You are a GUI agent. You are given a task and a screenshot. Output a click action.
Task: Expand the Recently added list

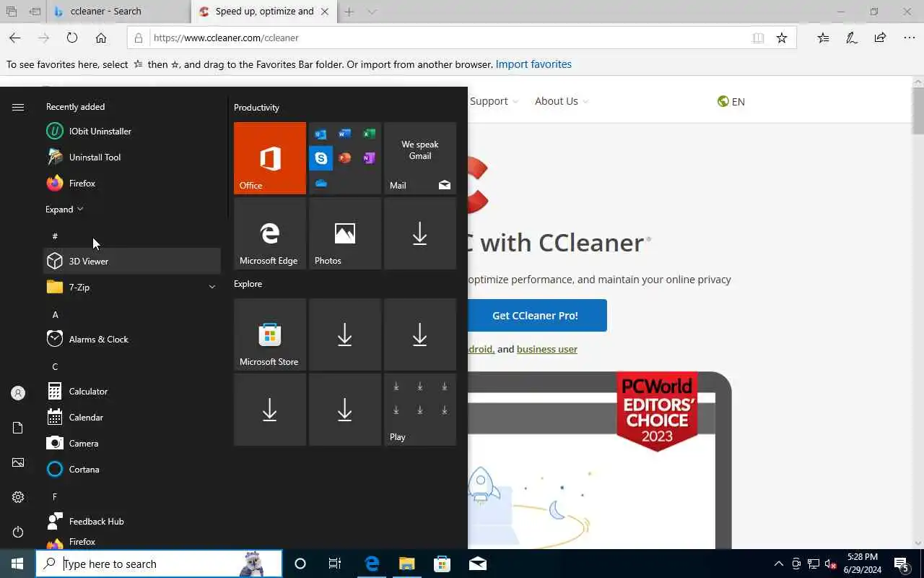(x=65, y=209)
